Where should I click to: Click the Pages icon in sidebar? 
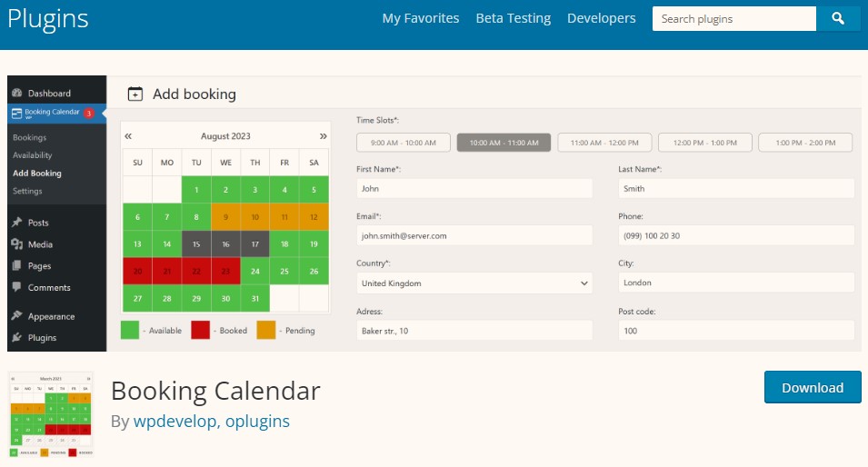[17, 265]
